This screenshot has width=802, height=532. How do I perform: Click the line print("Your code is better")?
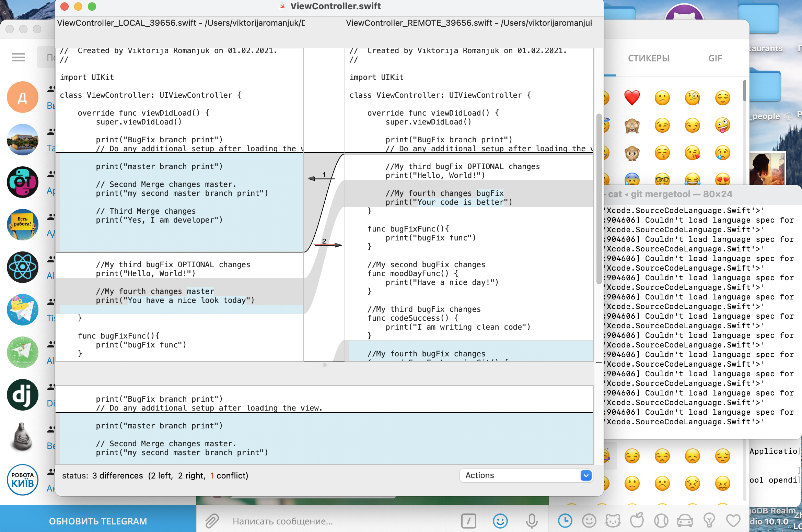[x=449, y=202]
